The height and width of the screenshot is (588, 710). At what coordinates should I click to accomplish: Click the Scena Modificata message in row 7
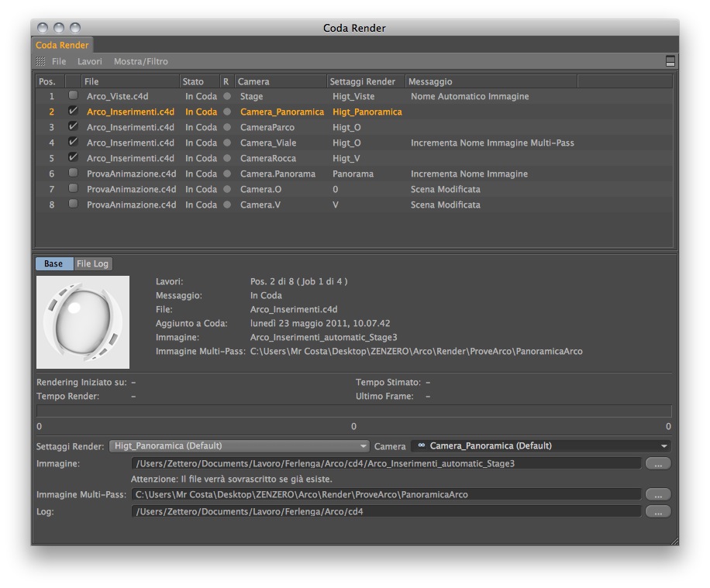click(x=446, y=189)
